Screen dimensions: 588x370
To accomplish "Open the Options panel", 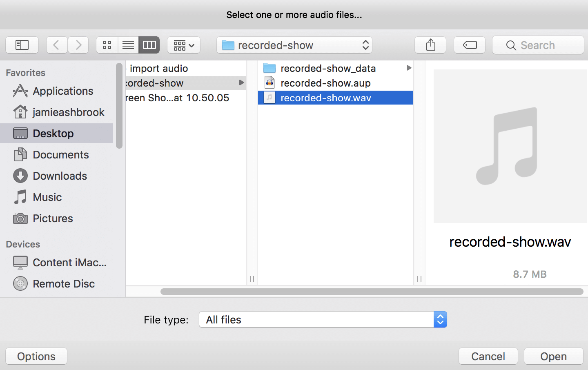I will point(36,356).
